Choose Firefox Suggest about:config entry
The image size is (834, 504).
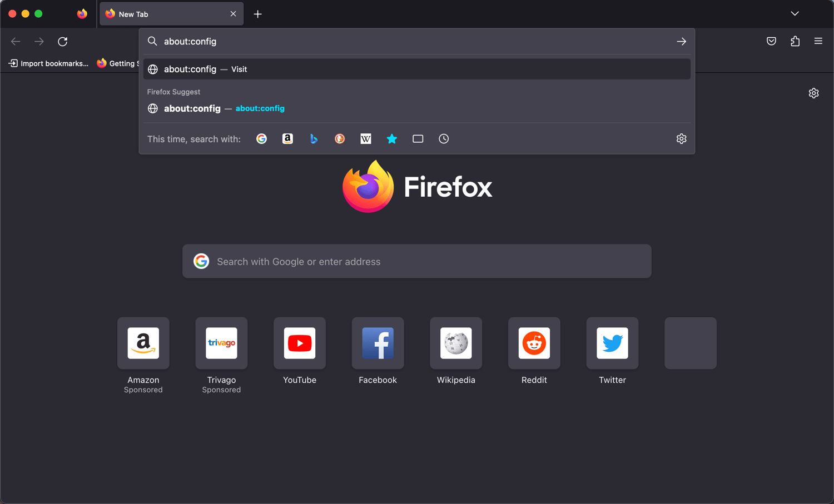pyautogui.click(x=417, y=108)
